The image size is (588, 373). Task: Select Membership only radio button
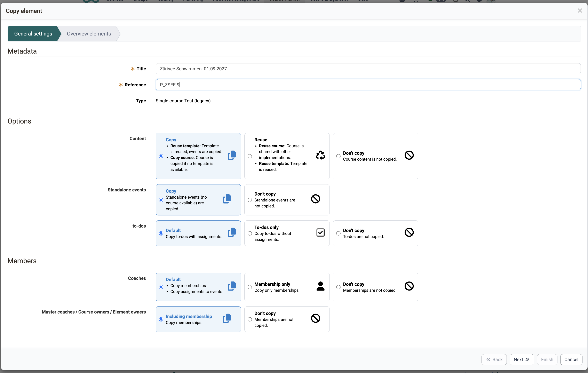(250, 287)
